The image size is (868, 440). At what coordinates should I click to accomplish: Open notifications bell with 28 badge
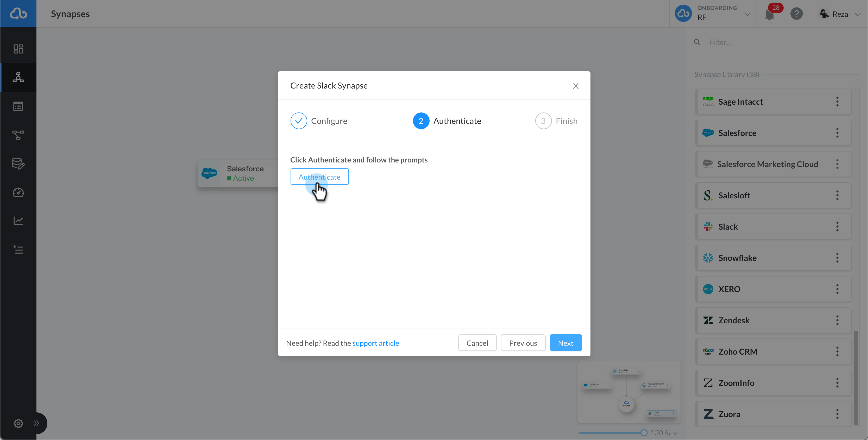[x=770, y=14]
